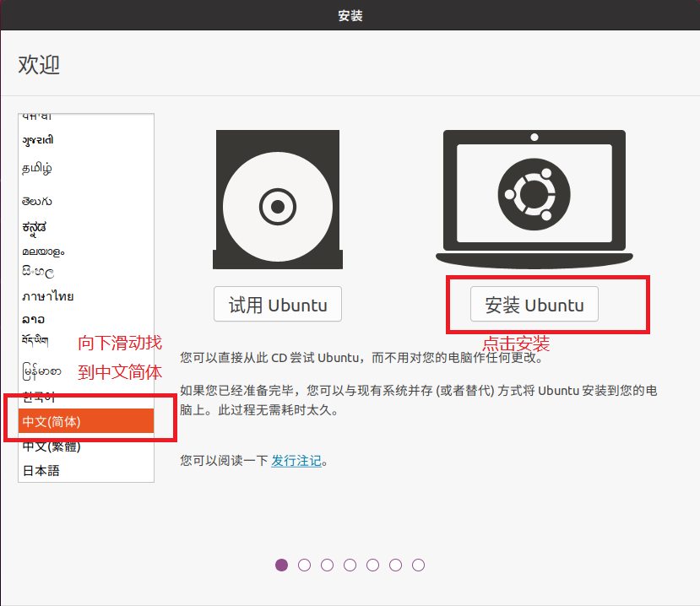700x606 pixels.
Task: Click the last progress dot indicator
Action: (418, 565)
